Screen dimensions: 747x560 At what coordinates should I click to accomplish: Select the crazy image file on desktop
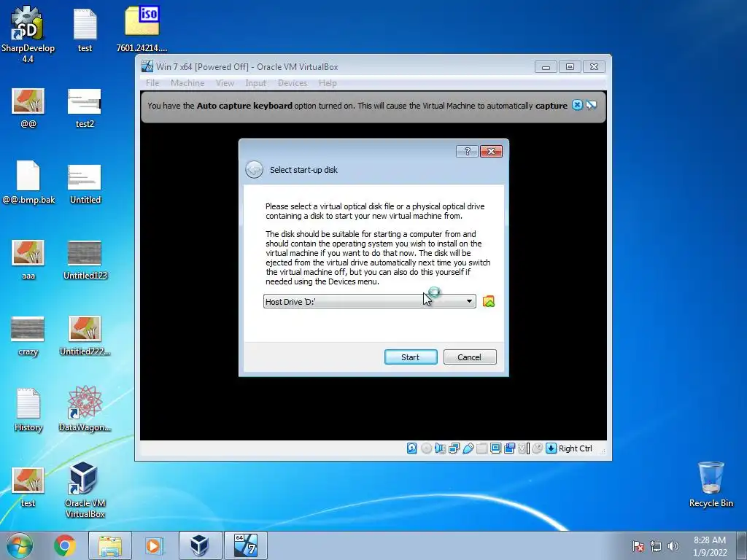click(28, 336)
